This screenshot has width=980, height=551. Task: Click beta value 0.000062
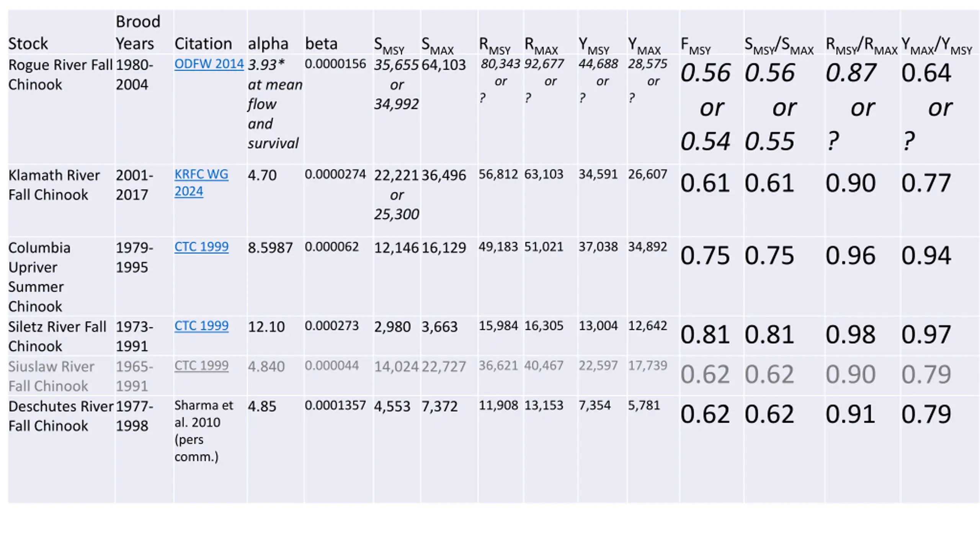pos(332,247)
